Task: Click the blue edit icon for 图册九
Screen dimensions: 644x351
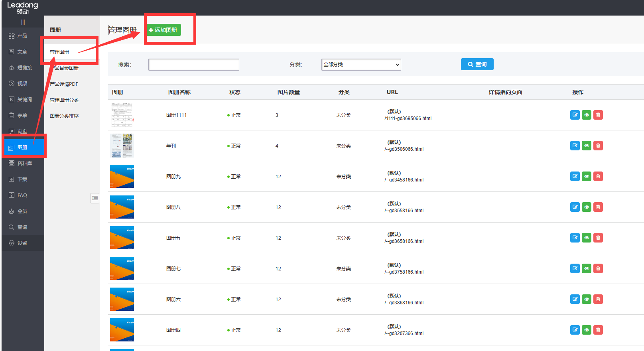Action: [x=575, y=176]
